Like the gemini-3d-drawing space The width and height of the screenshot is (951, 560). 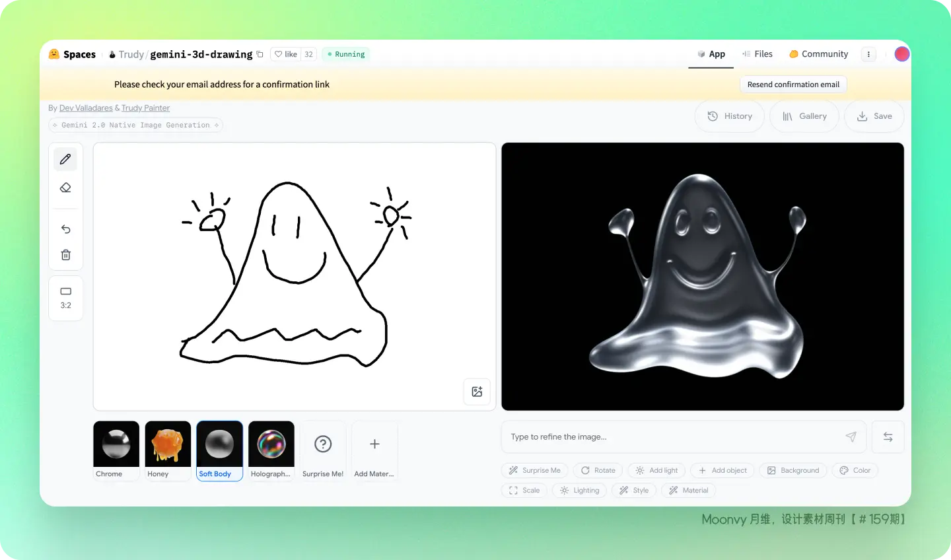[x=286, y=54]
